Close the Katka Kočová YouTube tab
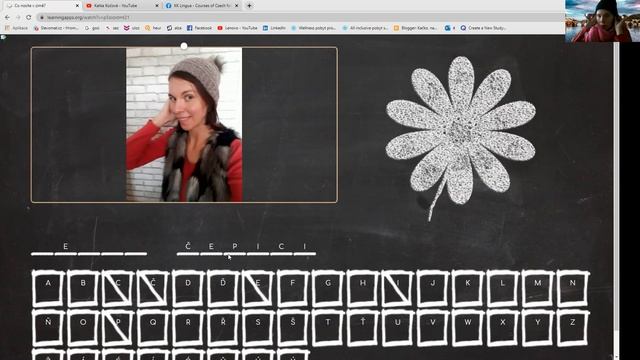 pyautogui.click(x=157, y=6)
